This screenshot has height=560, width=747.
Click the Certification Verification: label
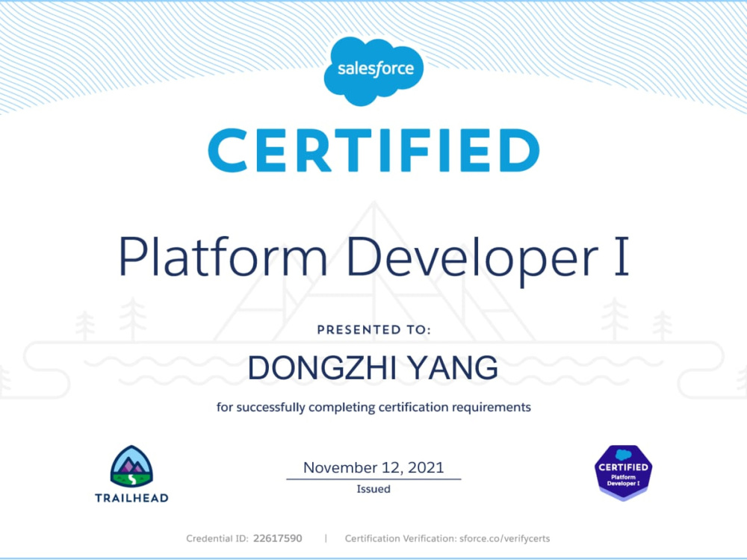coord(400,538)
